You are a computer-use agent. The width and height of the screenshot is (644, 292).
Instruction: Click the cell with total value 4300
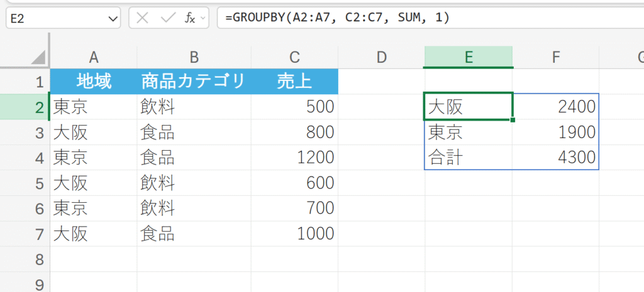pyautogui.click(x=555, y=158)
